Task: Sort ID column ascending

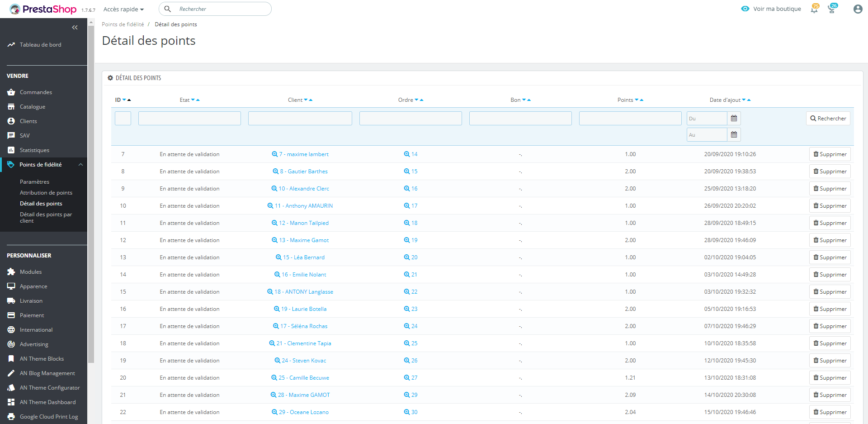Action: click(129, 100)
